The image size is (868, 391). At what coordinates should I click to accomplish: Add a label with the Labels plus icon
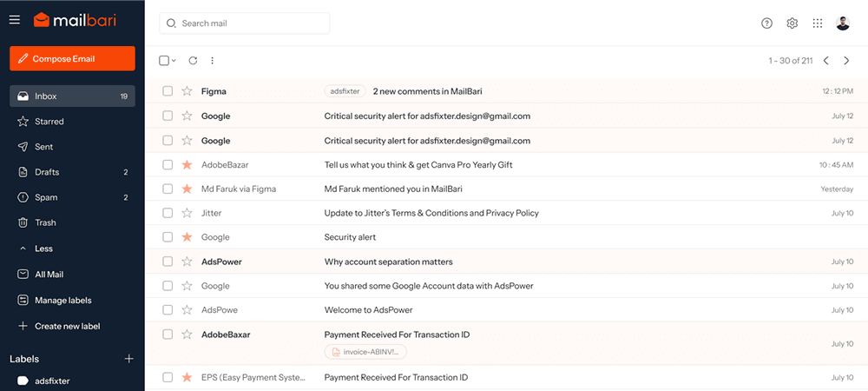click(129, 359)
